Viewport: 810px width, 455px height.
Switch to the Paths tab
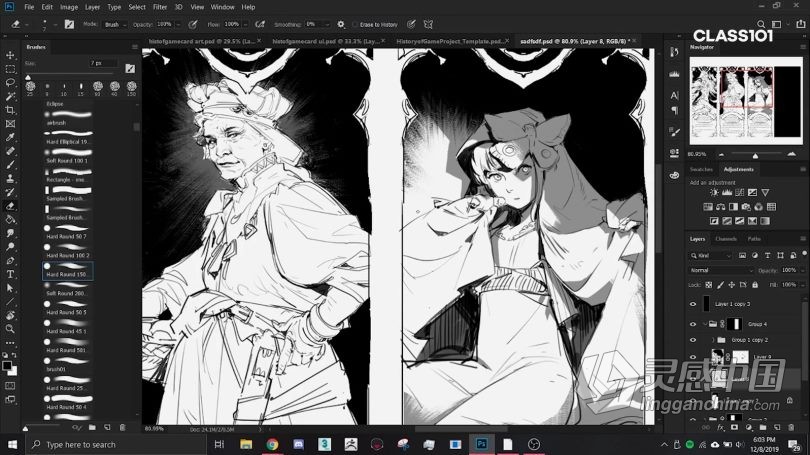coord(754,239)
